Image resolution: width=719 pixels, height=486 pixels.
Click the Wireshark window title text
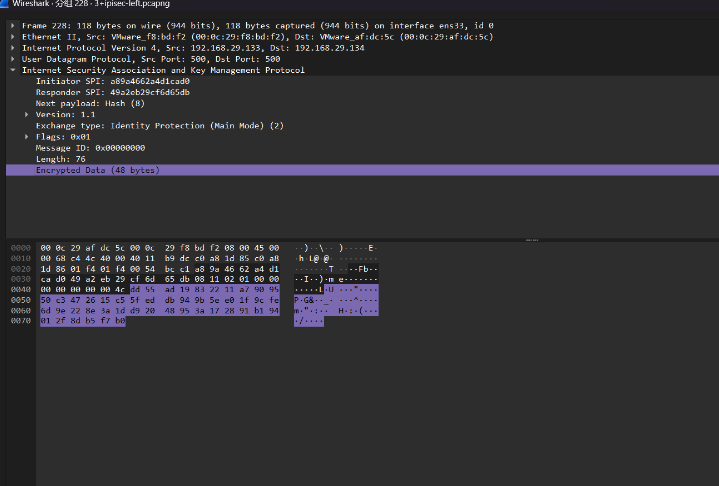point(91,4)
